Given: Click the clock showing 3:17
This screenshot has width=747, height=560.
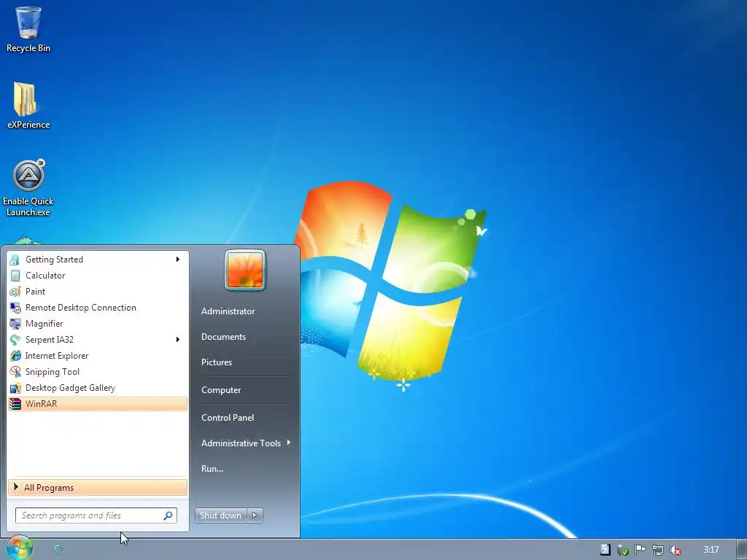Looking at the screenshot, I should pyautogui.click(x=711, y=550).
